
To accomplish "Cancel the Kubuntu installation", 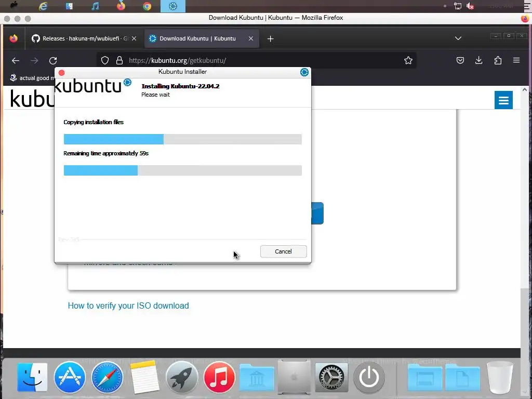I will [283, 251].
